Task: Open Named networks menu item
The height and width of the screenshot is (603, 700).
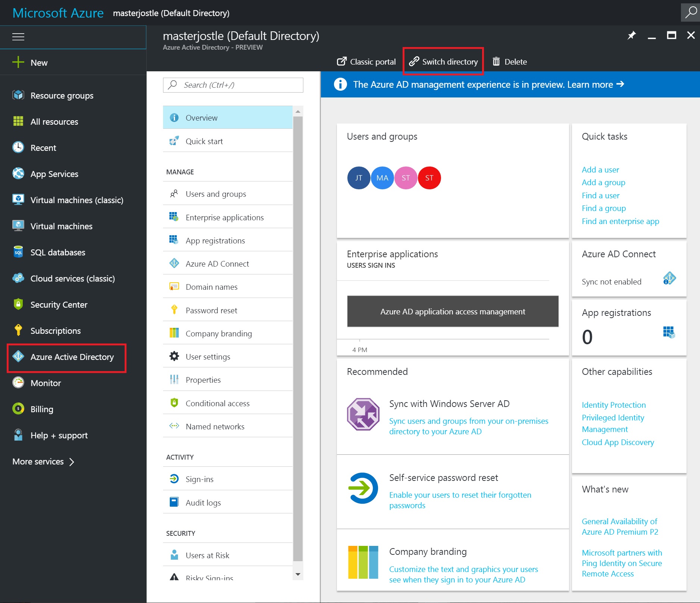Action: (228, 426)
